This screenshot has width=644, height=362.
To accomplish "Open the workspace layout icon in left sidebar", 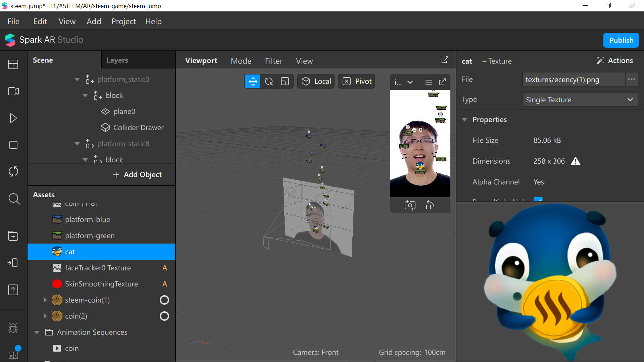I will click(13, 64).
